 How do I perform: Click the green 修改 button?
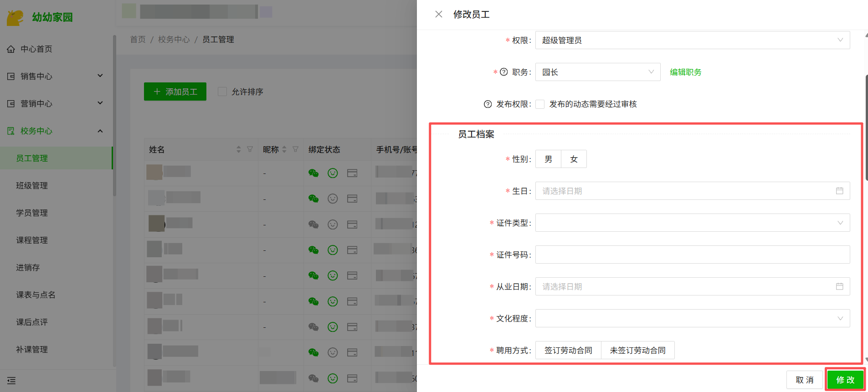pos(845,380)
